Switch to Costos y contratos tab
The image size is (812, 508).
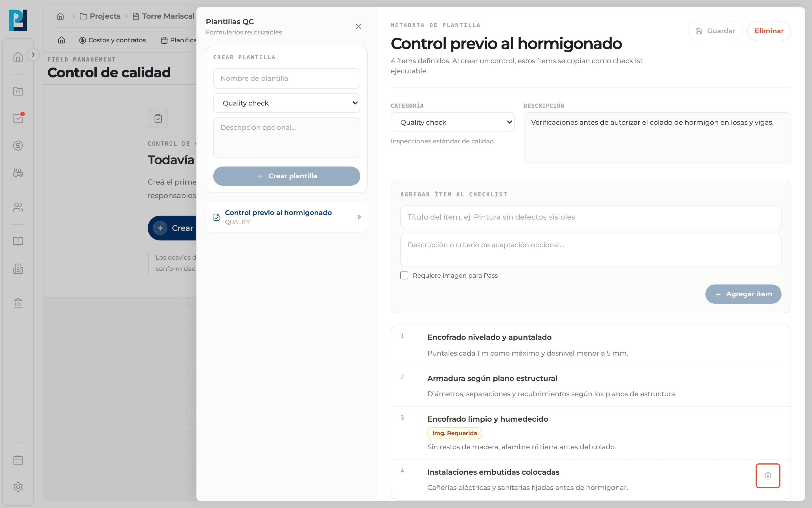coord(112,40)
